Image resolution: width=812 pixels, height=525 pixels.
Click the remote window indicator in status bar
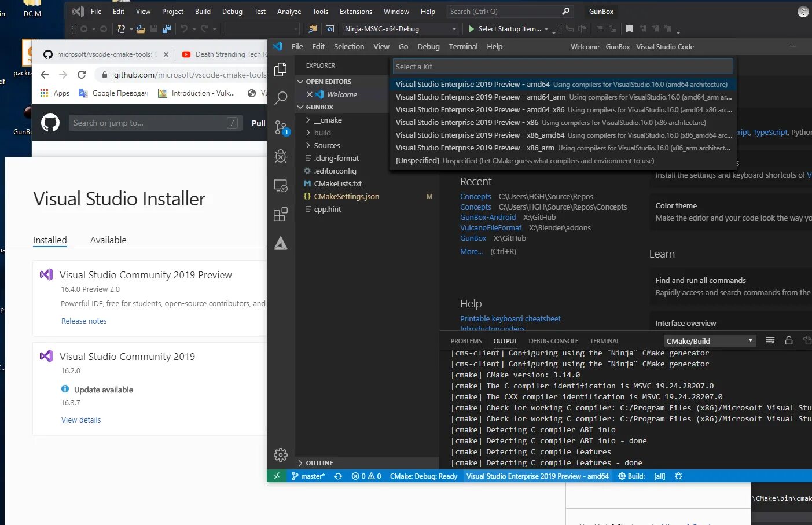[277, 476]
